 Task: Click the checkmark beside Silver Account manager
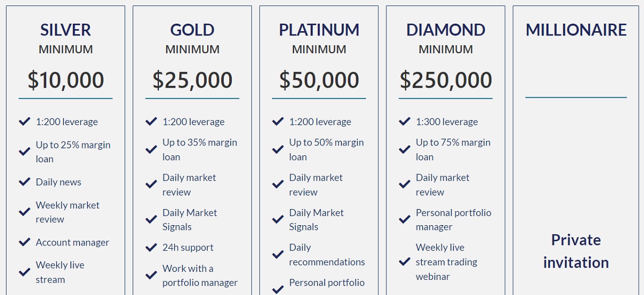(x=24, y=242)
